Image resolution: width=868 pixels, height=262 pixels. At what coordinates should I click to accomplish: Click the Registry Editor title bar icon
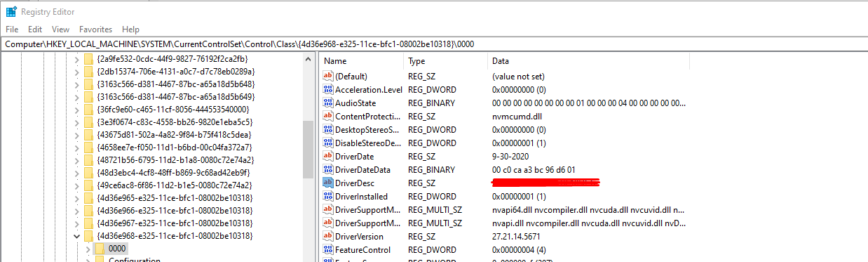(x=12, y=11)
